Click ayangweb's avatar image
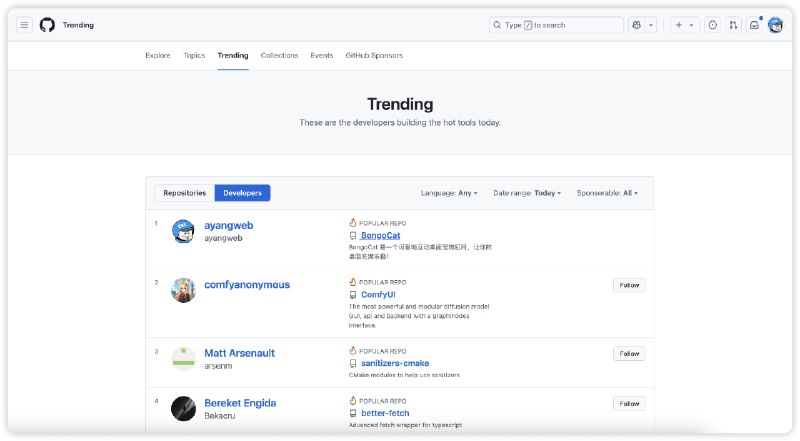The image size is (800, 441). pos(183,231)
